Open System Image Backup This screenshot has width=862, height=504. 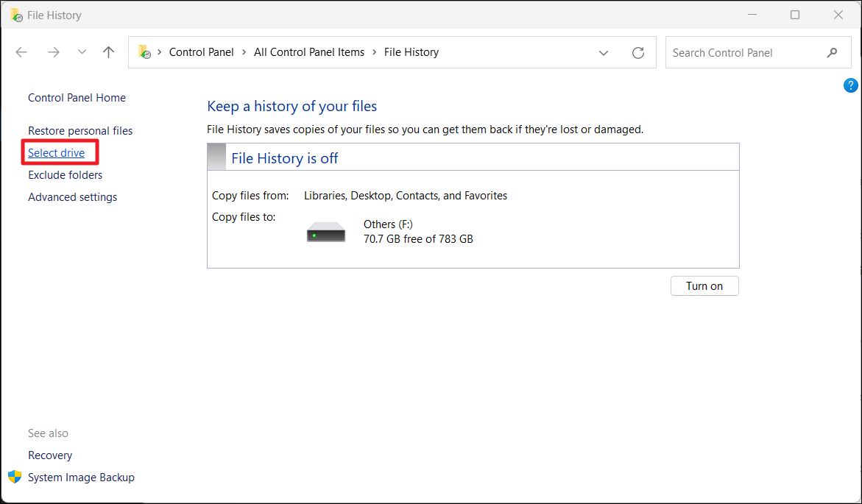tap(81, 478)
